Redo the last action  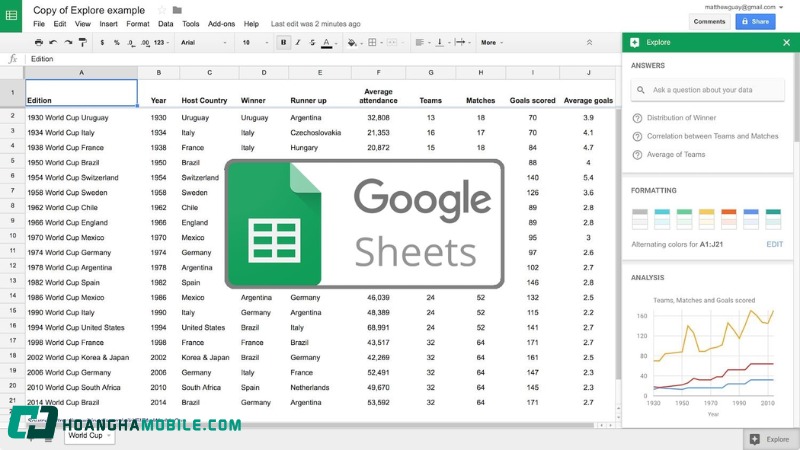68,42
